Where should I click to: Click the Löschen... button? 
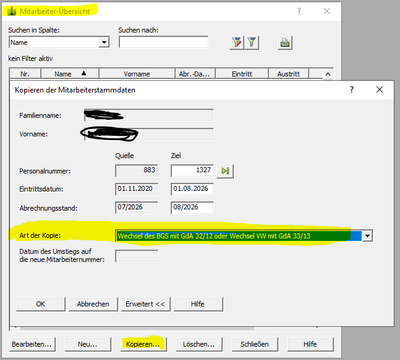[199, 344]
